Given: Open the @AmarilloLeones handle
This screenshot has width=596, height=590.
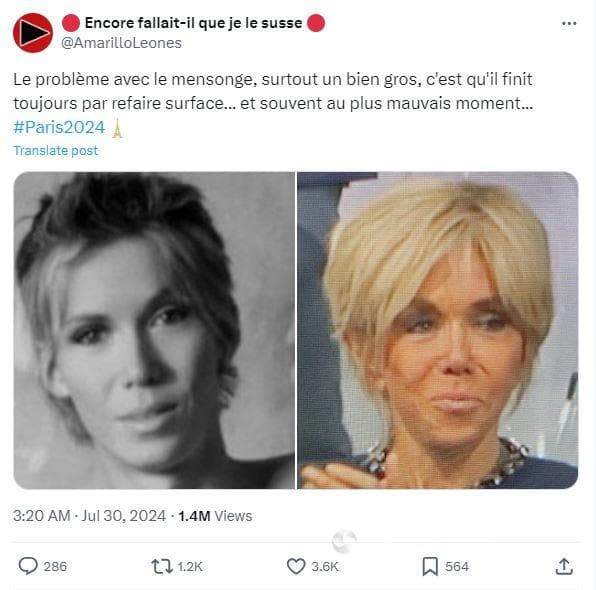Looking at the screenshot, I should (x=121, y=43).
